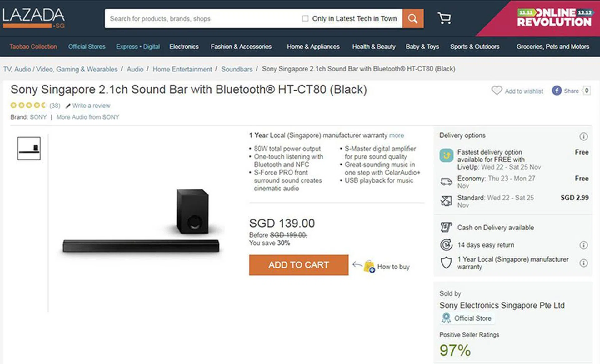Screen dimensions: 600x364
Task: Open the Taobao Collection tab
Action: click(33, 47)
